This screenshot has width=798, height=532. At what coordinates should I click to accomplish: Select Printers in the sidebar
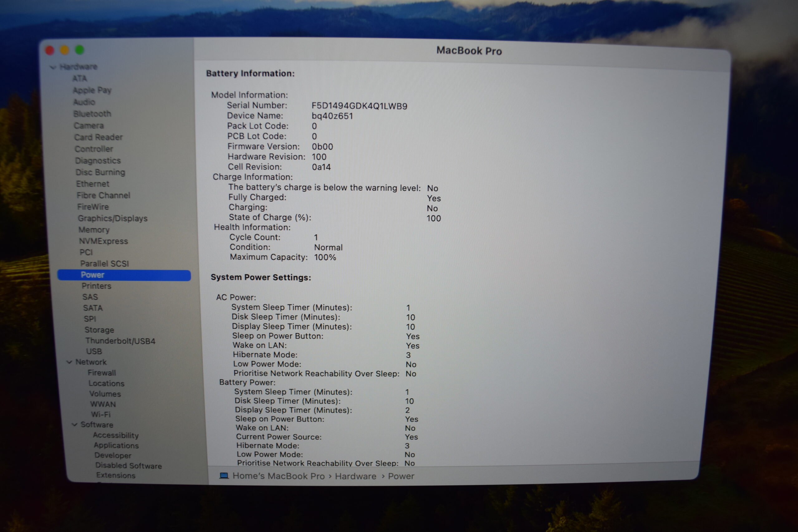tap(96, 286)
